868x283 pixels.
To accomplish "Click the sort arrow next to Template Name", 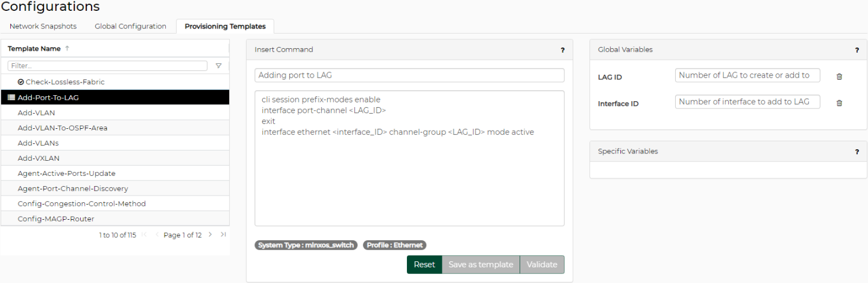I will (67, 49).
